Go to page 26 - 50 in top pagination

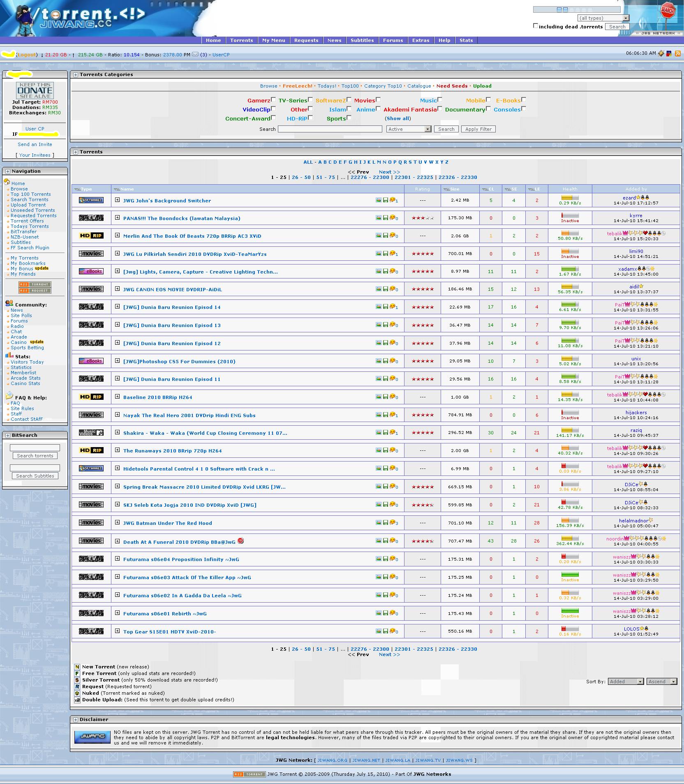click(x=301, y=177)
